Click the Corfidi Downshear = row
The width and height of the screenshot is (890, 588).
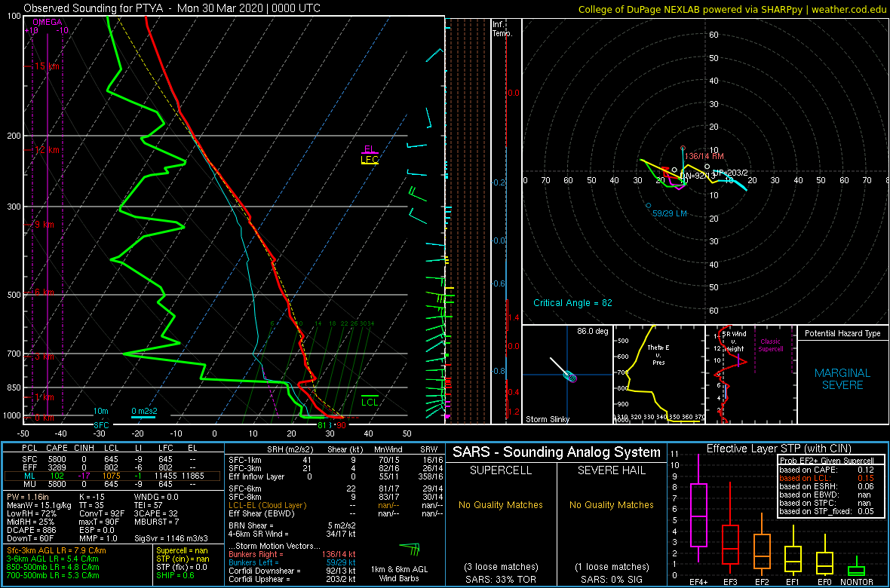point(292,571)
